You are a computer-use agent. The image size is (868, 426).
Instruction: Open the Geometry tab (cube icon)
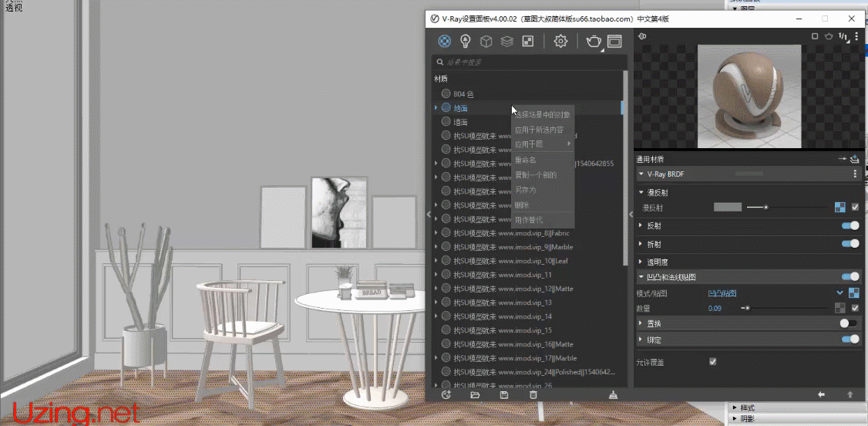click(x=486, y=42)
